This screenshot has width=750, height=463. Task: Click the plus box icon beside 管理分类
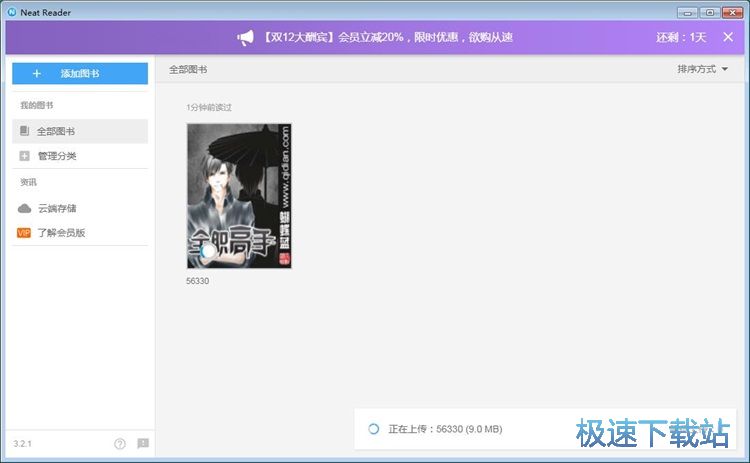click(x=24, y=156)
